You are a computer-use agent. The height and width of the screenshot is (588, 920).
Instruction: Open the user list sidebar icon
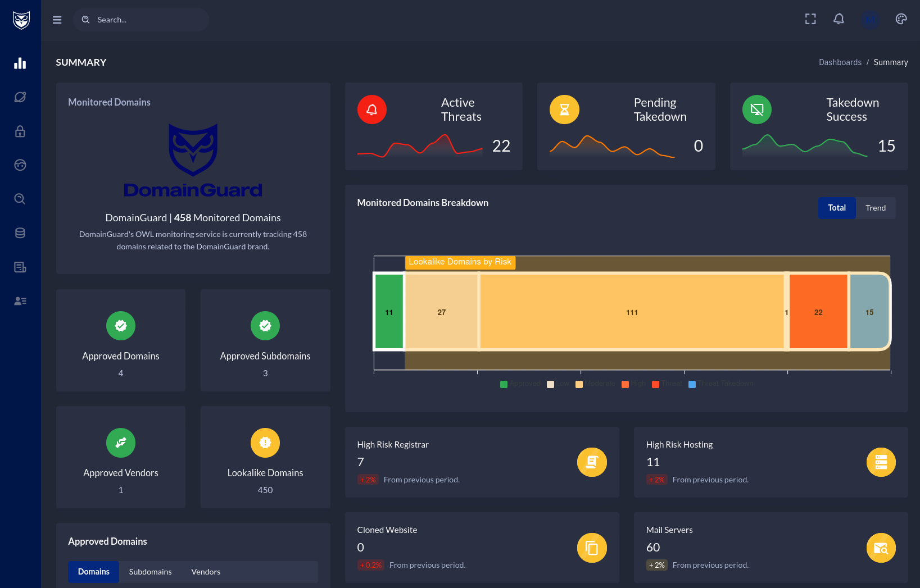pos(20,301)
